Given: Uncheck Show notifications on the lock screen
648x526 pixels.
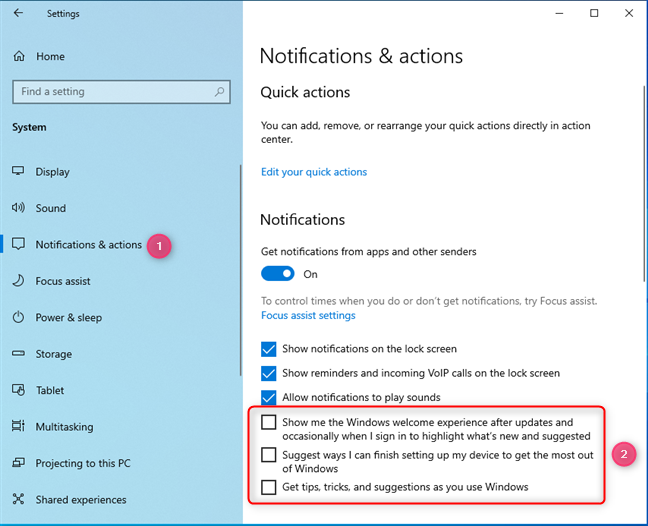Looking at the screenshot, I should (269, 349).
